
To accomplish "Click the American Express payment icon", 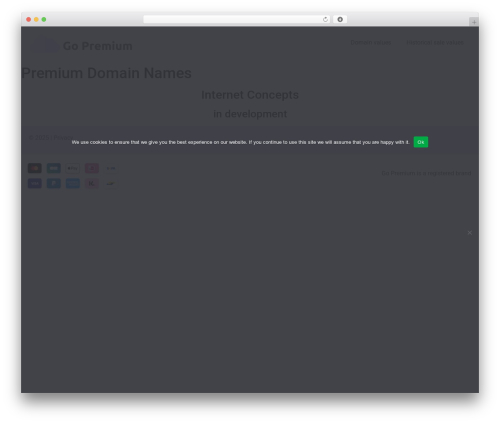I will pyautogui.click(x=73, y=183).
